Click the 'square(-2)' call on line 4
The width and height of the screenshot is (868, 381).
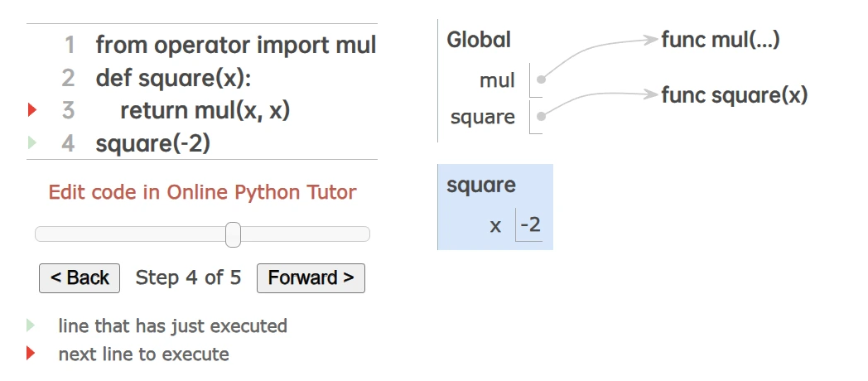pyautogui.click(x=153, y=143)
